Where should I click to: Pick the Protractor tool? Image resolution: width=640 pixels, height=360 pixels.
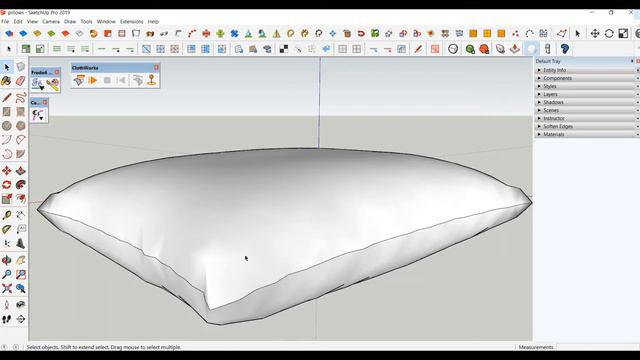click(7, 229)
